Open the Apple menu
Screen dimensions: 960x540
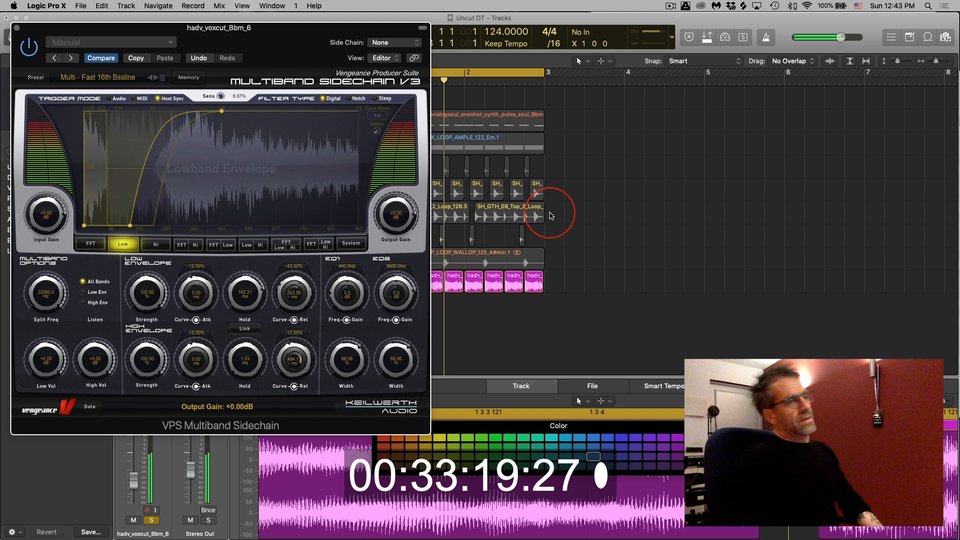click(13, 6)
